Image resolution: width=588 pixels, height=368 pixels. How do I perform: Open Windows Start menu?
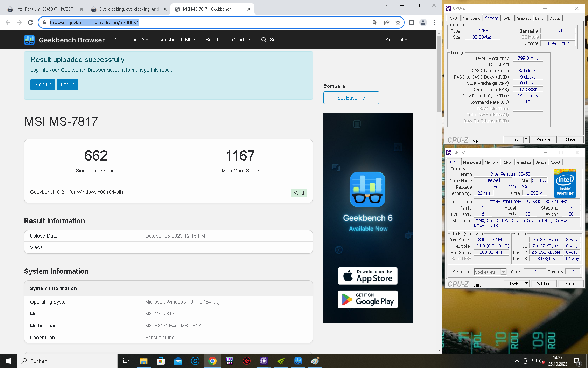(x=8, y=361)
